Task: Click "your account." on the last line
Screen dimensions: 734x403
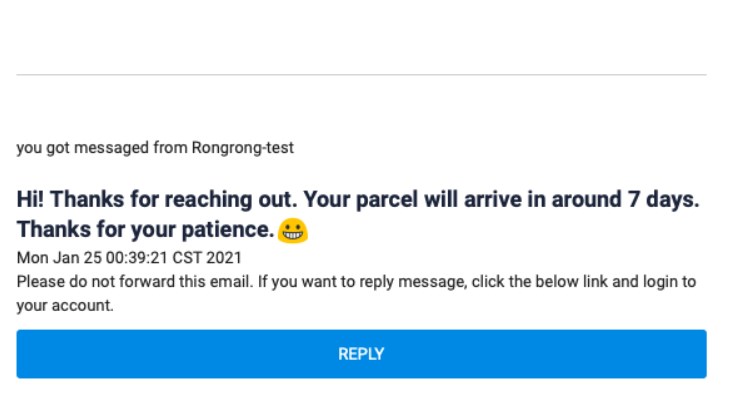Action: 65,306
